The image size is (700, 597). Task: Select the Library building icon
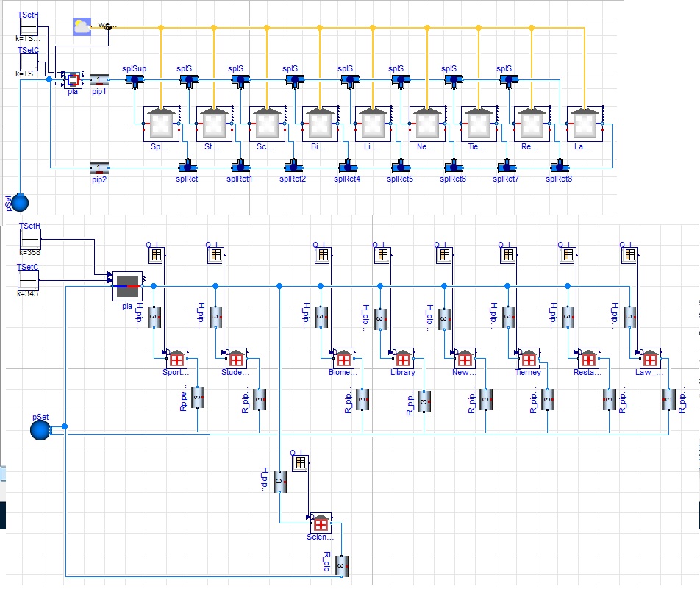tap(403, 359)
